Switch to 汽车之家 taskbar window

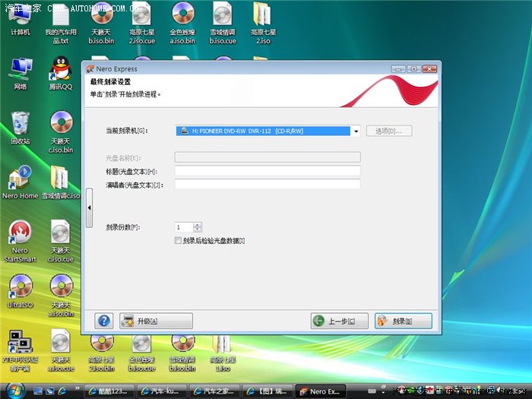[x=214, y=391]
